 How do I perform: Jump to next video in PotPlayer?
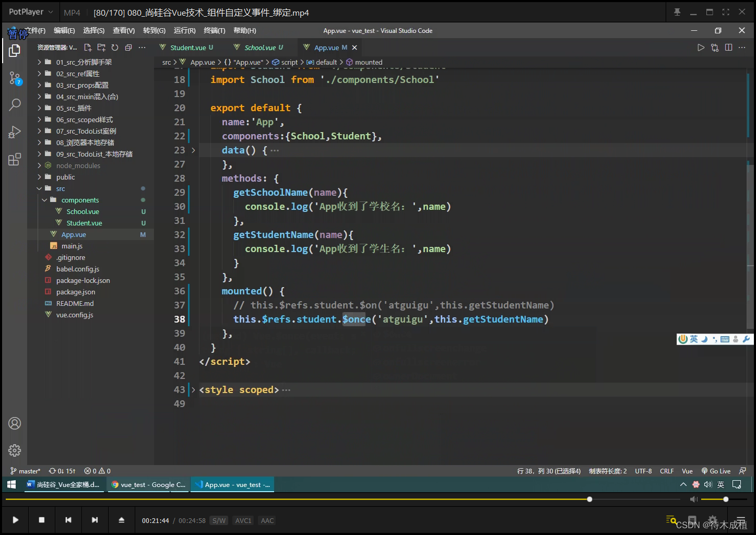(x=95, y=520)
